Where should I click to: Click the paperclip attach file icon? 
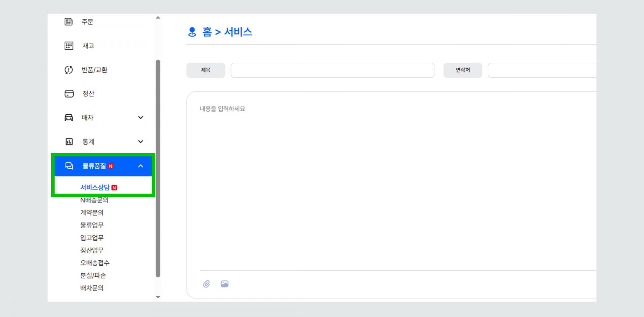(206, 284)
